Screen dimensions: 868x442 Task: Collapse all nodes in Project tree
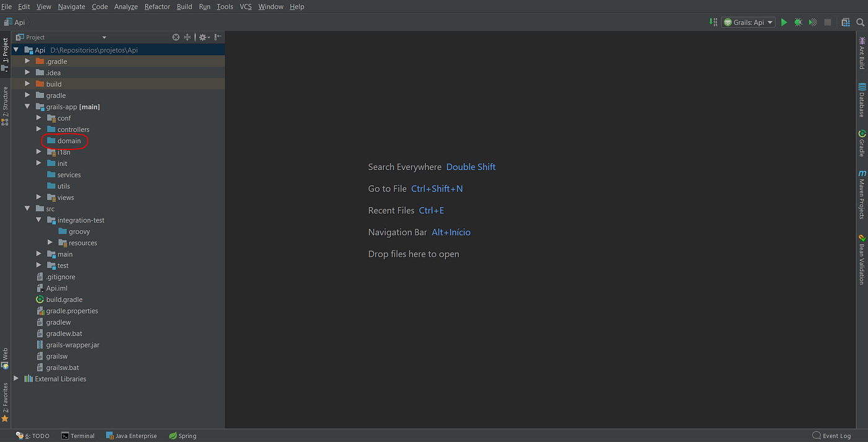pos(187,37)
